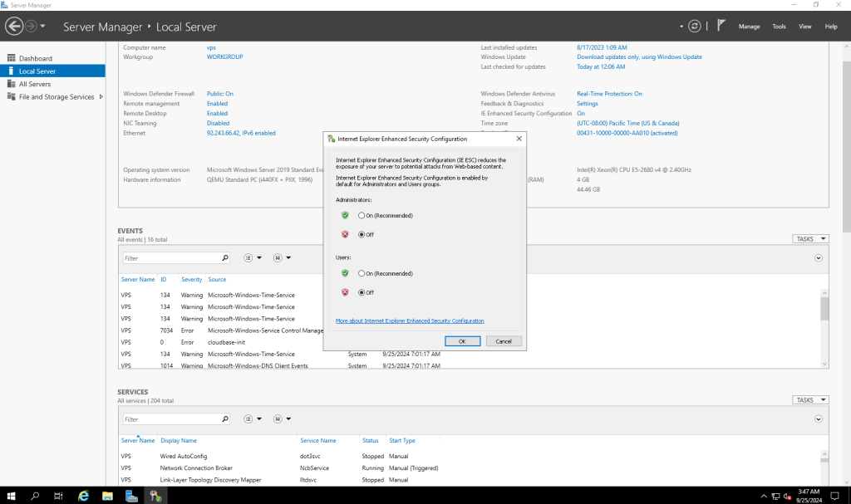Click the Dashboard icon in the sidebar
The width and height of the screenshot is (851, 504).
tap(12, 58)
